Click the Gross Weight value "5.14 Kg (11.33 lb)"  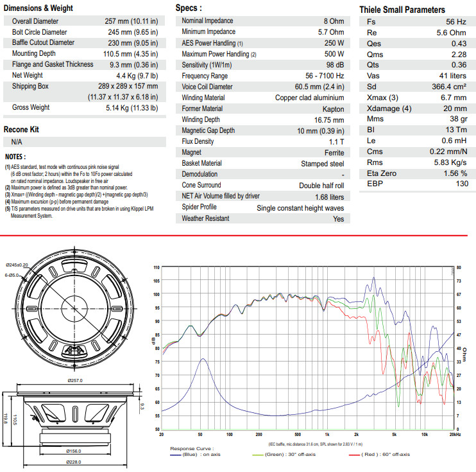pyautogui.click(x=132, y=108)
